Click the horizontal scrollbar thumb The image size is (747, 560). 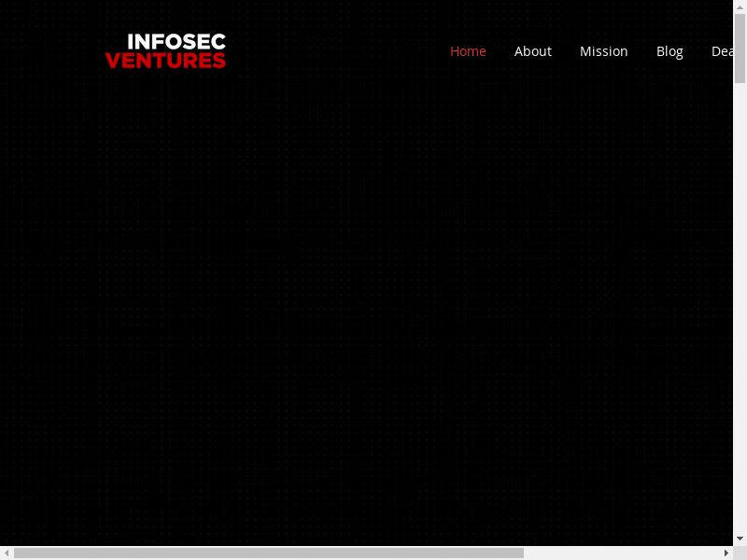click(269, 553)
